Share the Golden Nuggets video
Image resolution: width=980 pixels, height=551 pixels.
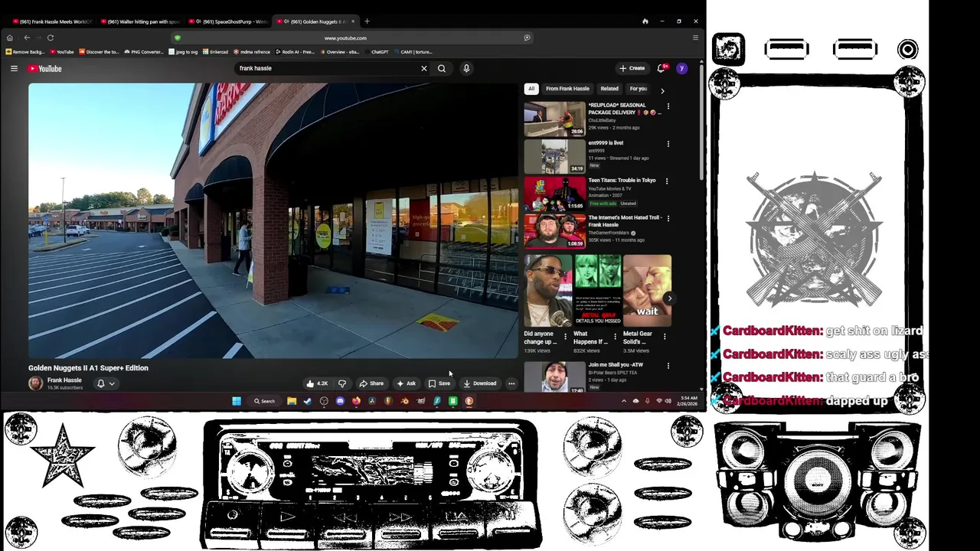(371, 383)
